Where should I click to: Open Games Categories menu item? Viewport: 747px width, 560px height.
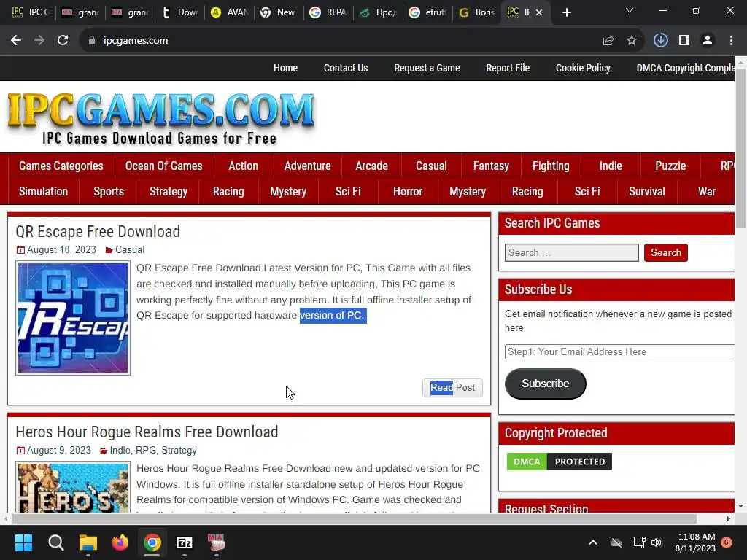pyautogui.click(x=61, y=166)
